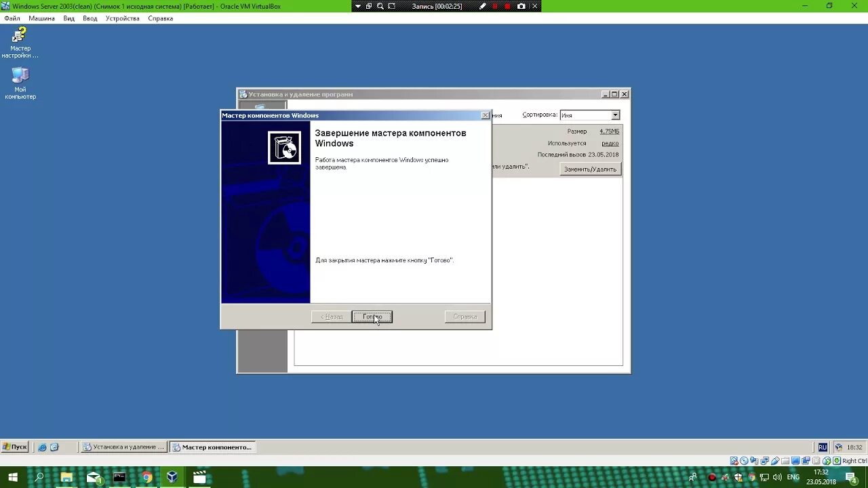868x488 pixels.
Task: Click VirtualBox optical disk status icon
Action: coord(744,461)
